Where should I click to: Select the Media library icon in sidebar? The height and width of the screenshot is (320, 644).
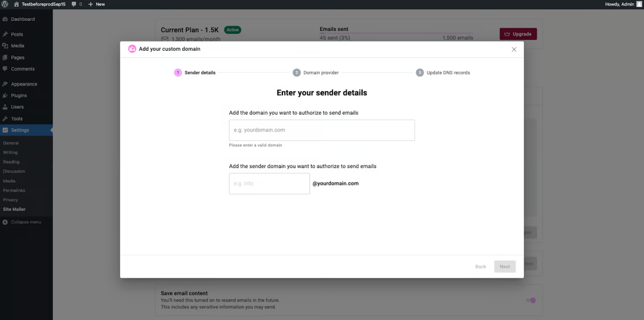(5, 46)
